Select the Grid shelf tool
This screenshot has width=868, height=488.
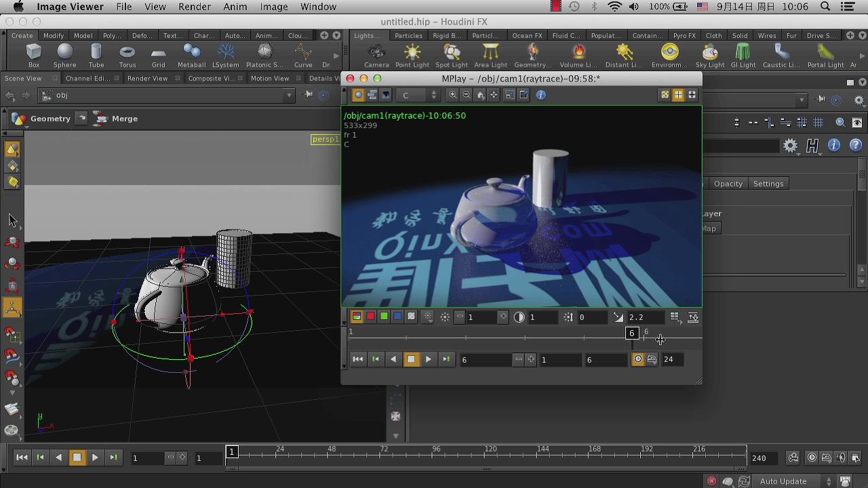click(158, 55)
